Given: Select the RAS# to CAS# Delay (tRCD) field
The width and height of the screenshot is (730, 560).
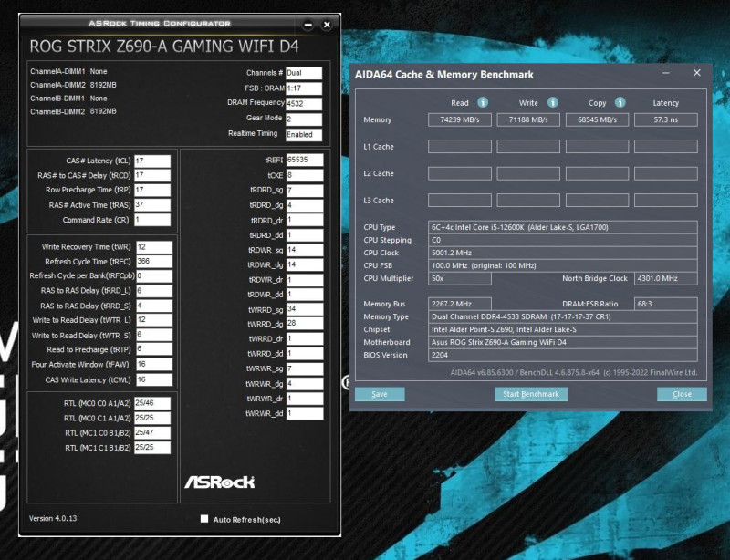Looking at the screenshot, I should (152, 175).
